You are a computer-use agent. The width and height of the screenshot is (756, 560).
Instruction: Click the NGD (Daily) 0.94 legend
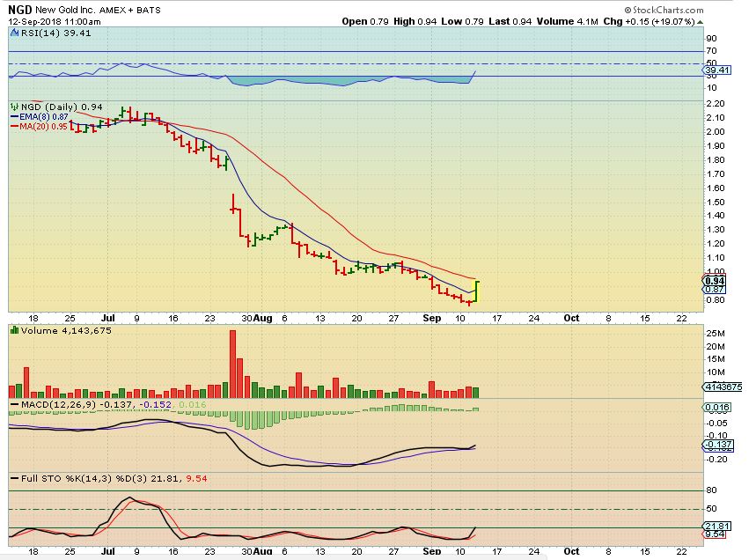coord(62,107)
